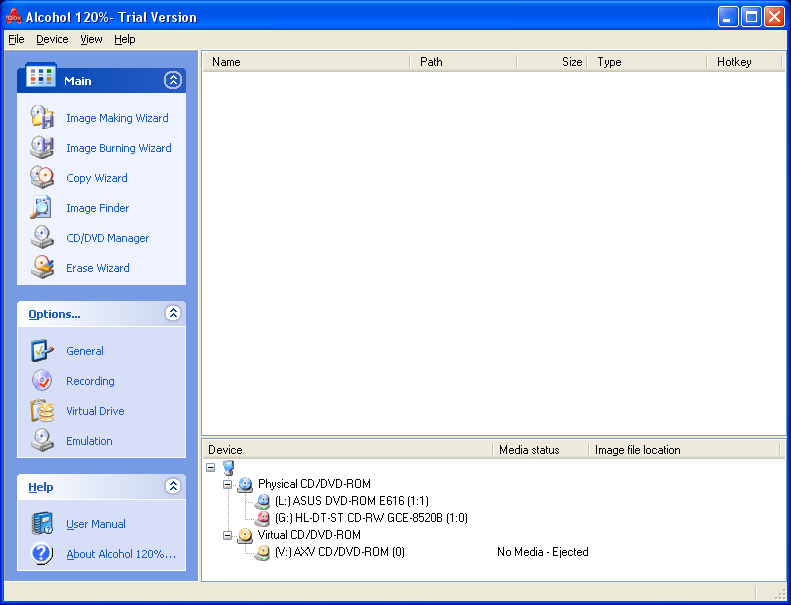Select the Physical CD/DVD-ROM tree label
Image resolution: width=791 pixels, height=605 pixels.
[x=314, y=484]
